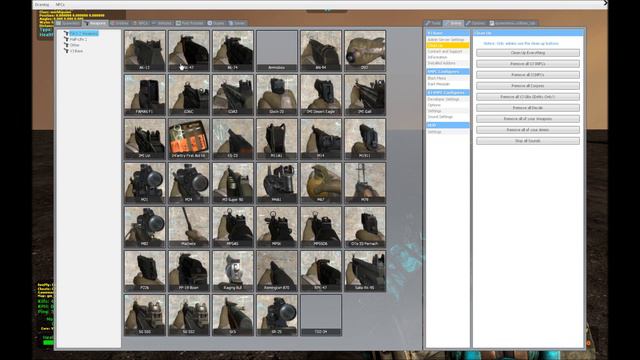Open the NPCs menu in top bar
The image size is (640, 360).
[60, 4]
